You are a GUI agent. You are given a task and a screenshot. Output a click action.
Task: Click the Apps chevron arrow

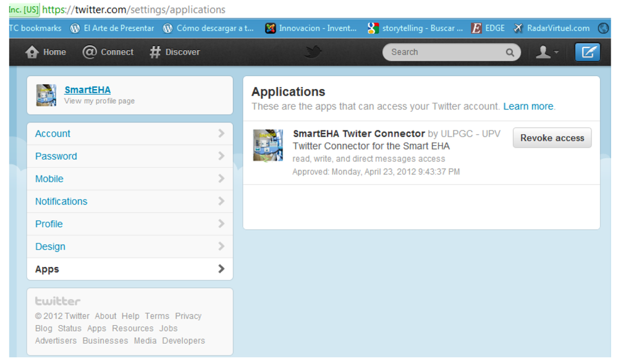221,269
